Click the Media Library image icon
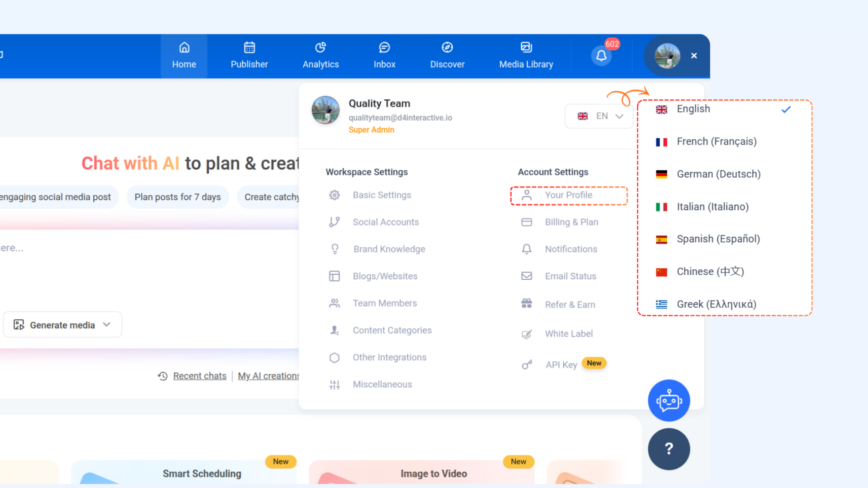The height and width of the screenshot is (488, 868). (526, 47)
